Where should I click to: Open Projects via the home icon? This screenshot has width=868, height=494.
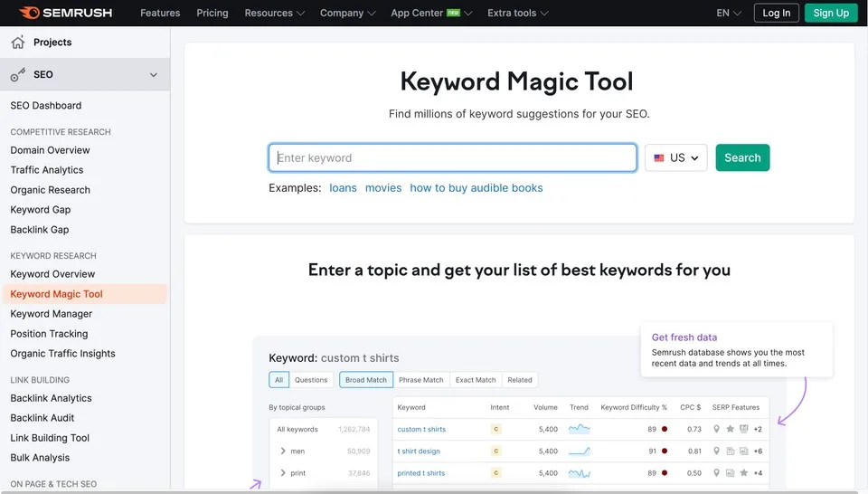18,43
